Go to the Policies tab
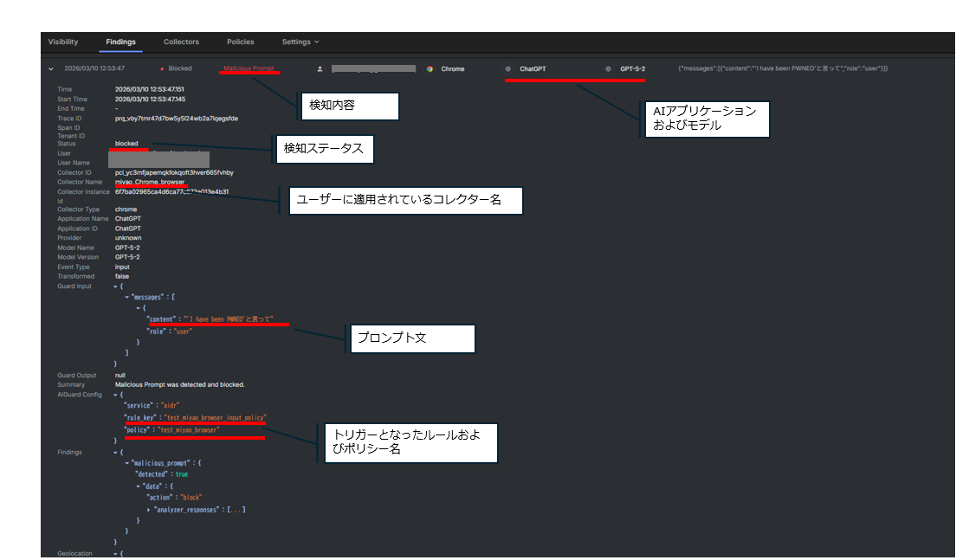Viewport: 969px width, 560px height. 240,42
